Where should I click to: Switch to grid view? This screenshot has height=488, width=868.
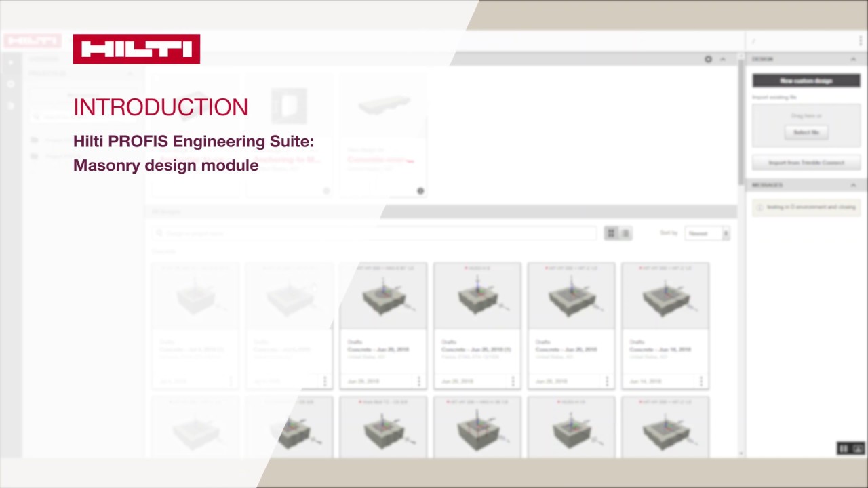[x=611, y=233]
